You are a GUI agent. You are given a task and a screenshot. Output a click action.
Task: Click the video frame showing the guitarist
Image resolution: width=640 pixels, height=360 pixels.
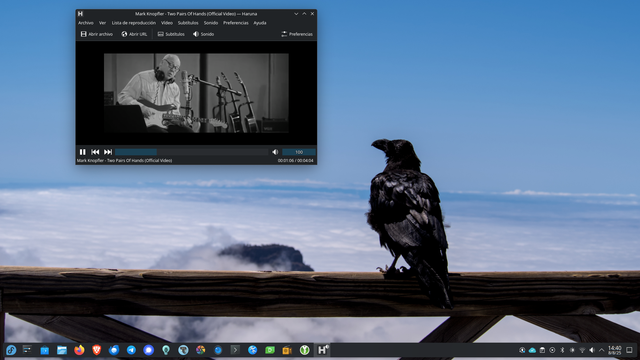[196, 93]
